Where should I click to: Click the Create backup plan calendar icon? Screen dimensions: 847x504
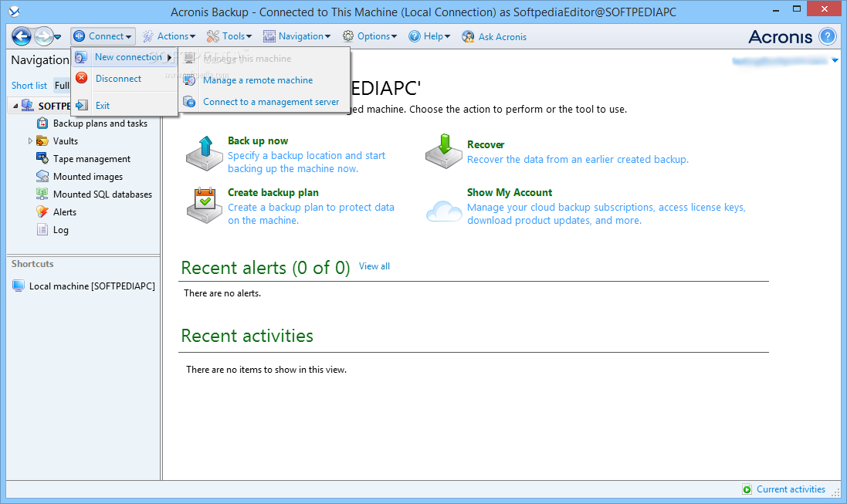[x=204, y=206]
